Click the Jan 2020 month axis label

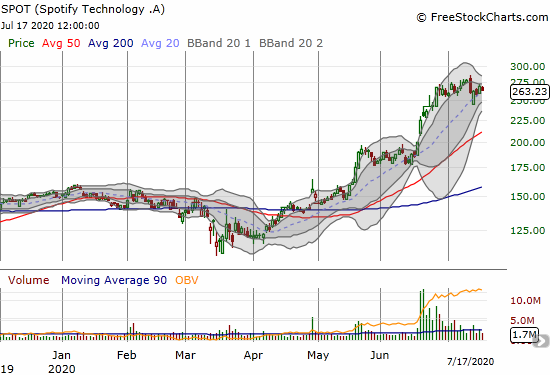62,362
